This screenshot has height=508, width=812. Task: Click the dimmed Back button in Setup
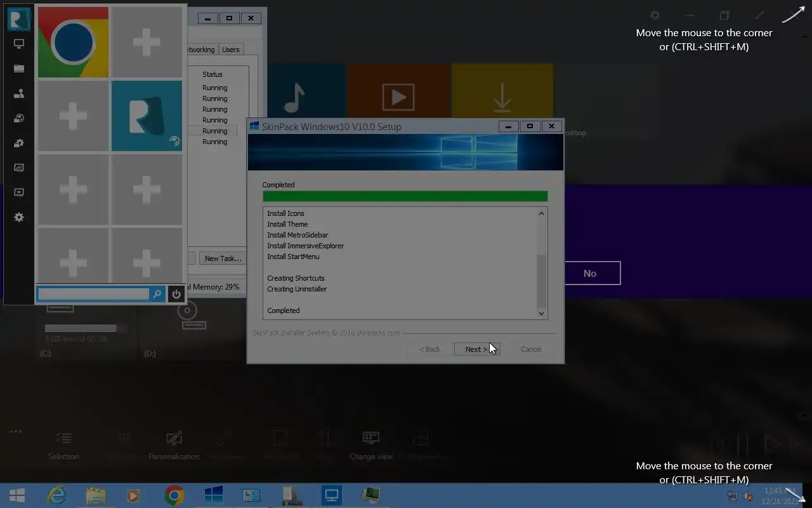[429, 349]
